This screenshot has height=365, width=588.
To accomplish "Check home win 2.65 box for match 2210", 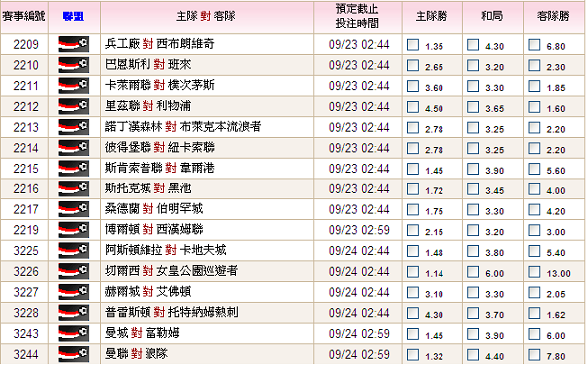I will tap(413, 65).
